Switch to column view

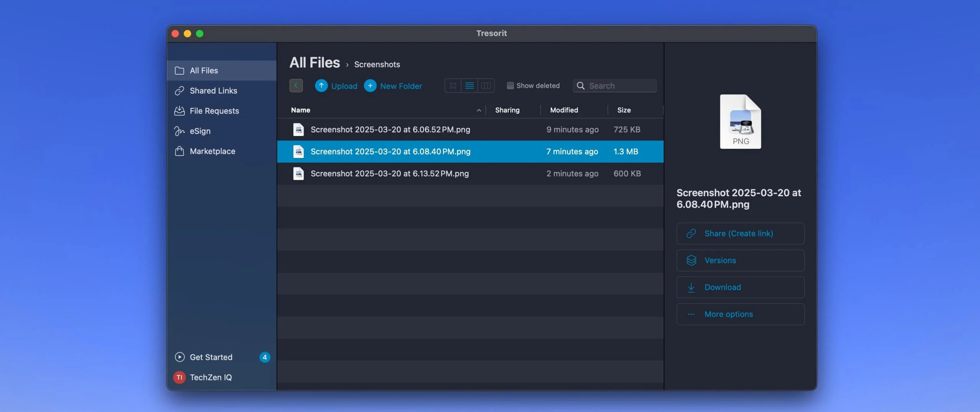[x=486, y=85]
